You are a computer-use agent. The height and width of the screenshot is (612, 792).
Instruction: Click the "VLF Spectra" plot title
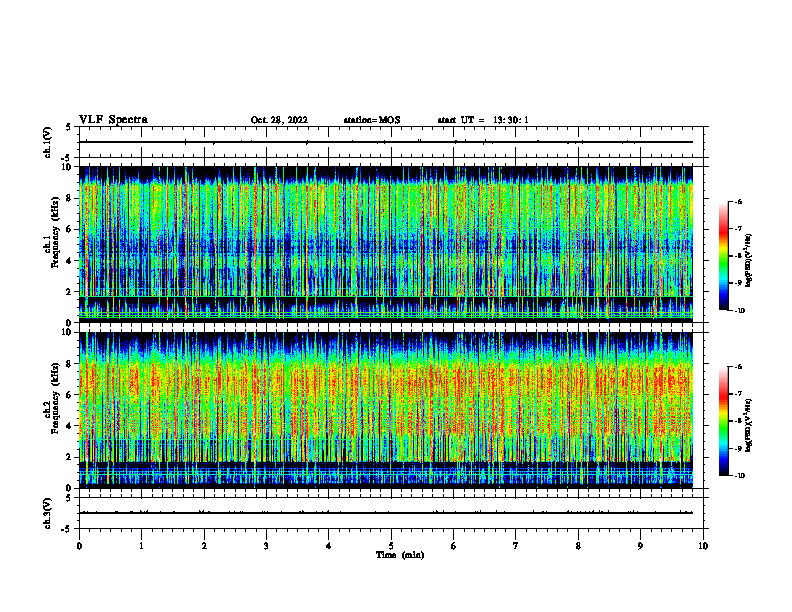coord(113,120)
